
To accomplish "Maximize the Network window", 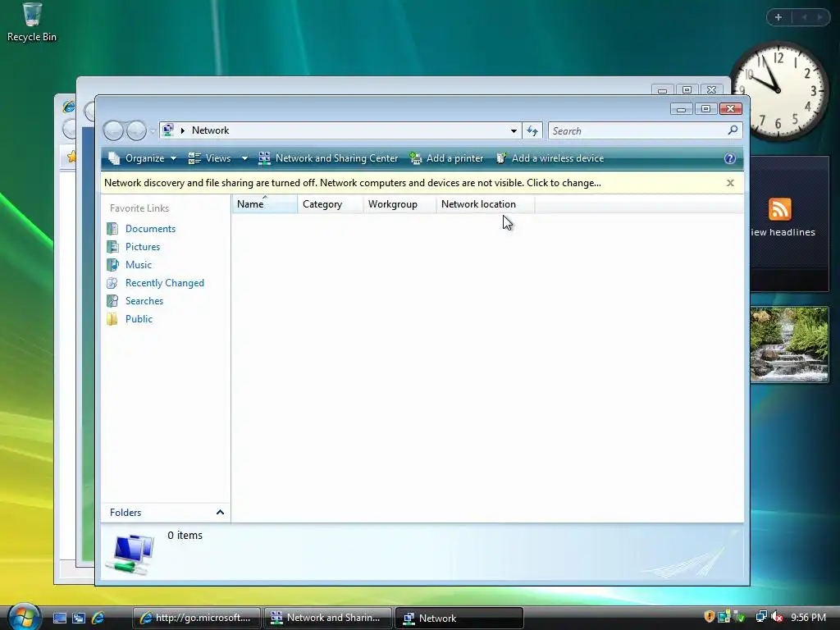I will pos(705,109).
